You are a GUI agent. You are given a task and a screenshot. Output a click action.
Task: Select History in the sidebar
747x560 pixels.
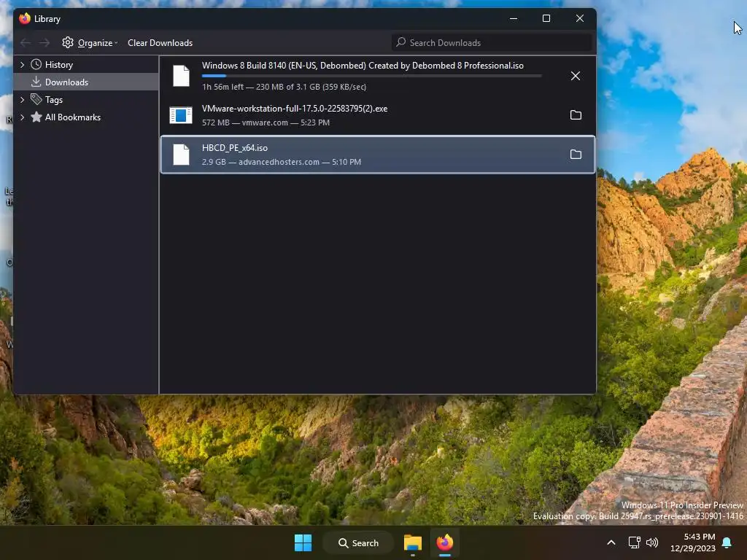59,65
